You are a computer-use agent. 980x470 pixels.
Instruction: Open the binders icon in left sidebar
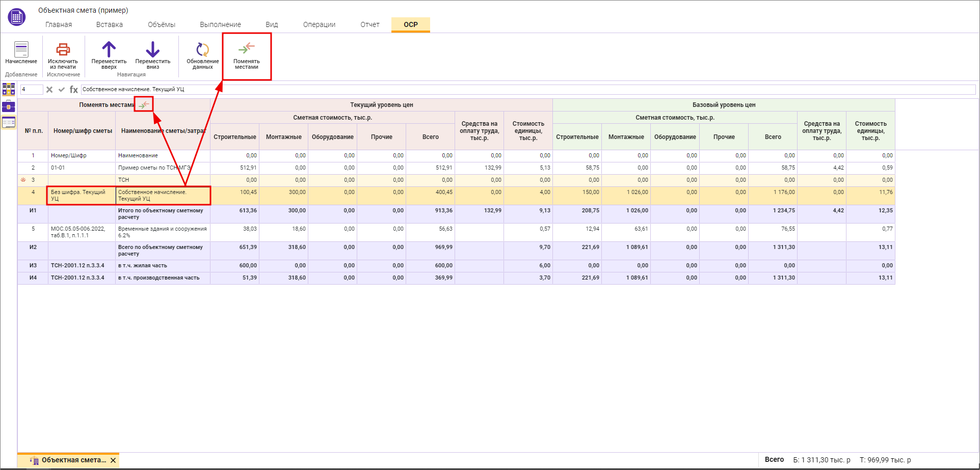pyautogui.click(x=9, y=90)
